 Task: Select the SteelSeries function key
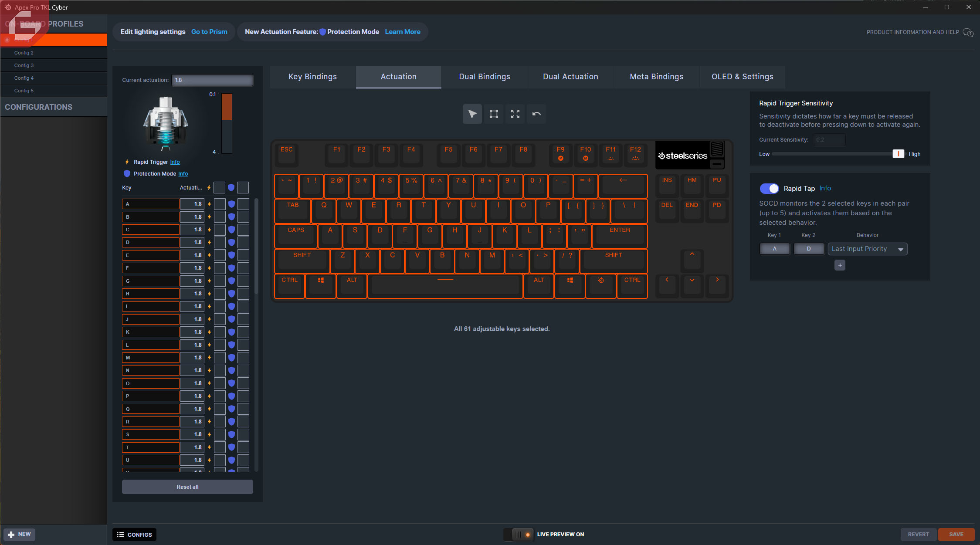pyautogui.click(x=601, y=286)
